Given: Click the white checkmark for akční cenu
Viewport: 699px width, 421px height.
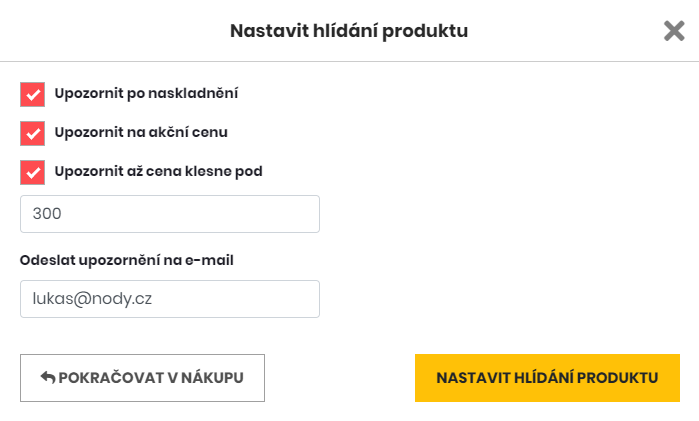Looking at the screenshot, I should pos(33,133).
